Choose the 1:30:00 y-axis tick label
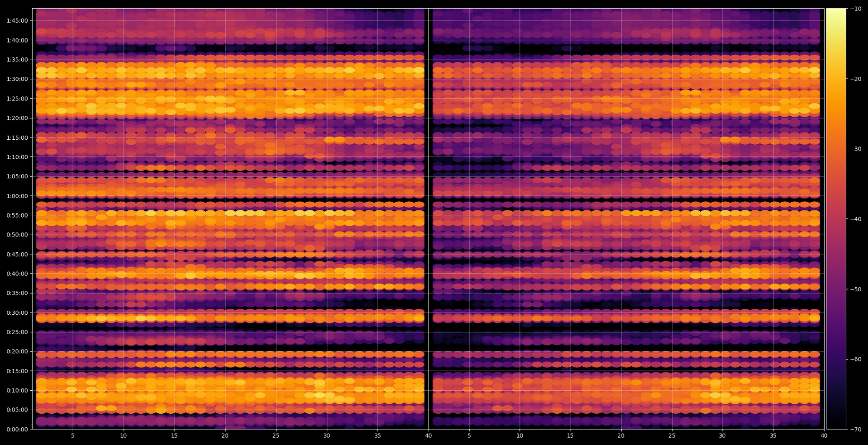The height and width of the screenshot is (445, 868). click(x=17, y=79)
